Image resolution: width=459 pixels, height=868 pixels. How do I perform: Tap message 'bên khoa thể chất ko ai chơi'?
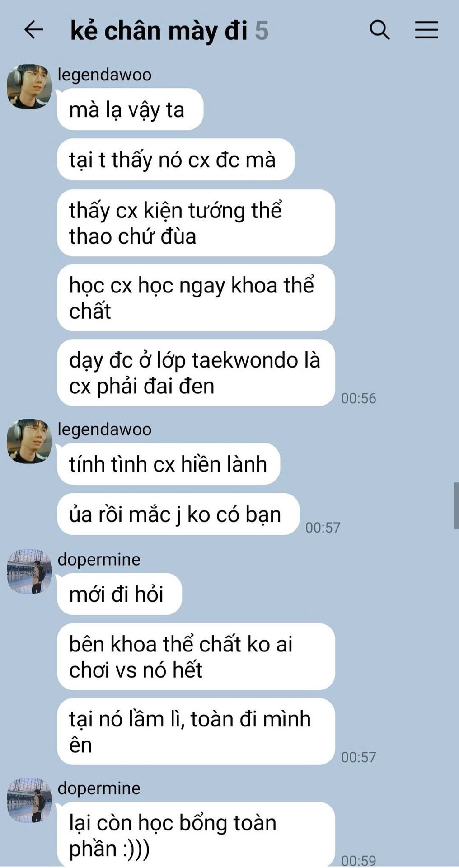pos(196,656)
